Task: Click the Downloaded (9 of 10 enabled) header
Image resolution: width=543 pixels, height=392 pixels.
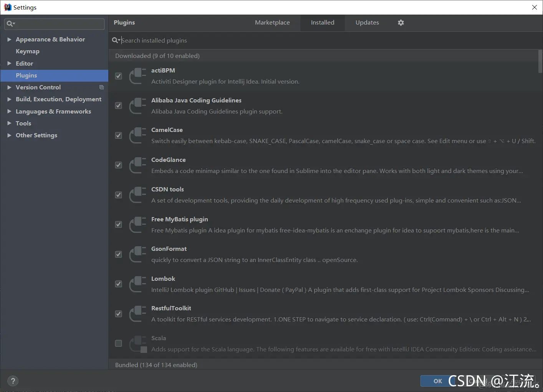Action: tap(157, 56)
